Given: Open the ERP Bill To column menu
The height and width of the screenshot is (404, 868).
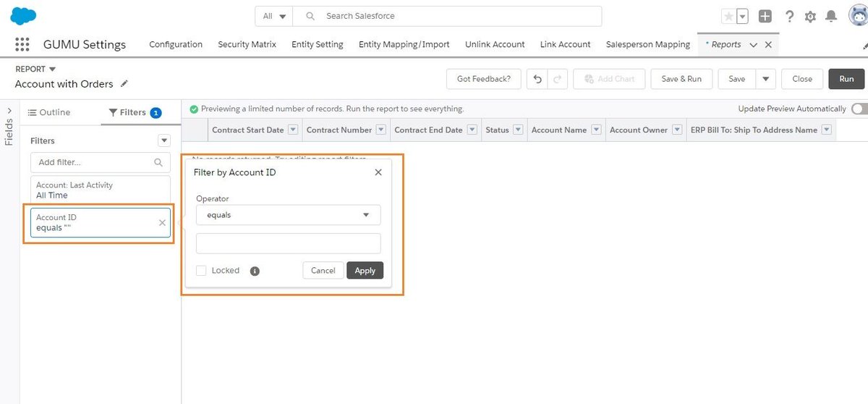Looking at the screenshot, I should [827, 130].
